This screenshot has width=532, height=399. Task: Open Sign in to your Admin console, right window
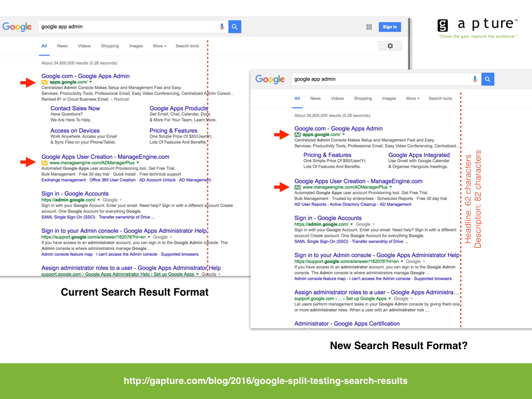377,255
